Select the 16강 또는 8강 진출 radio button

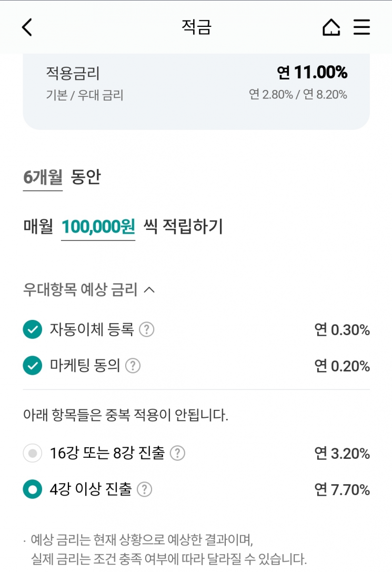point(33,453)
